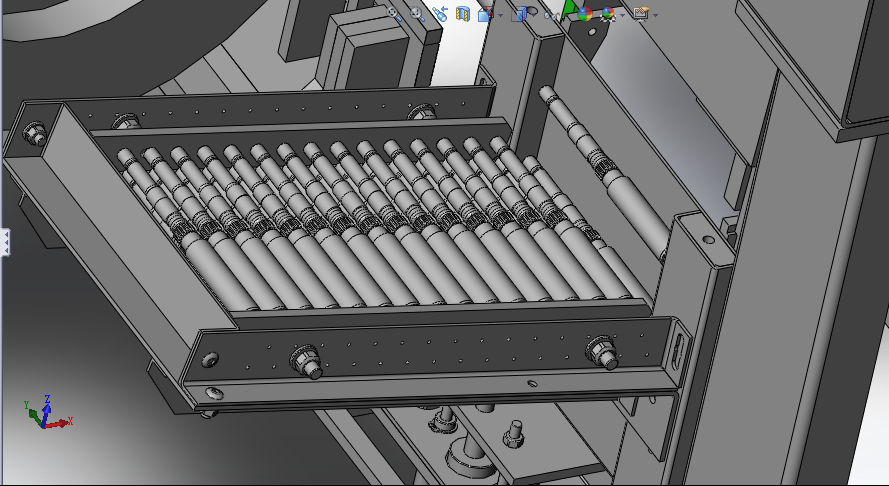Viewport: 889px width, 486px height.
Task: Click the red X axis of triad
Action: [59, 422]
